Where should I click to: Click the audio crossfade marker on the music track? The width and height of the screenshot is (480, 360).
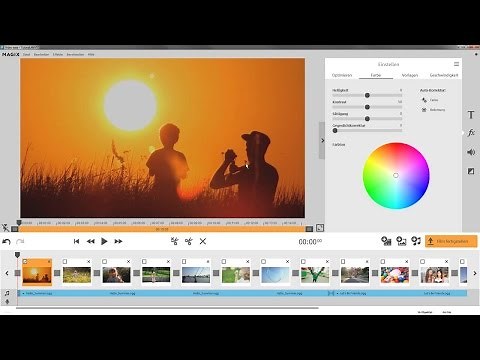point(331,293)
